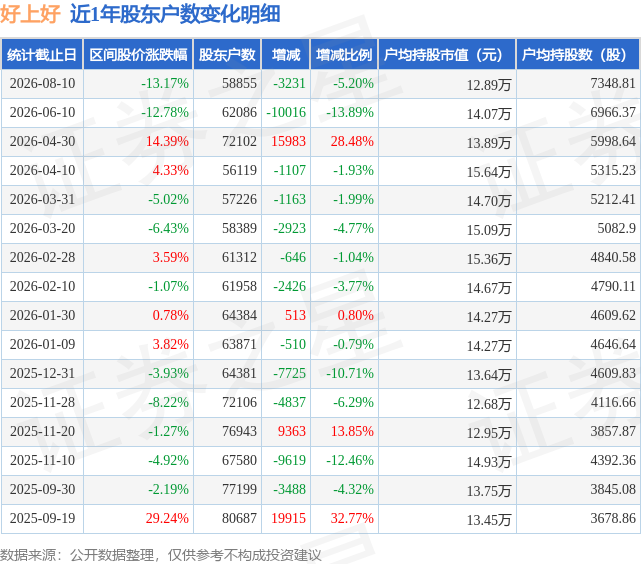641x564 pixels.
Task: Click the 19915 increase value
Action: [289, 518]
